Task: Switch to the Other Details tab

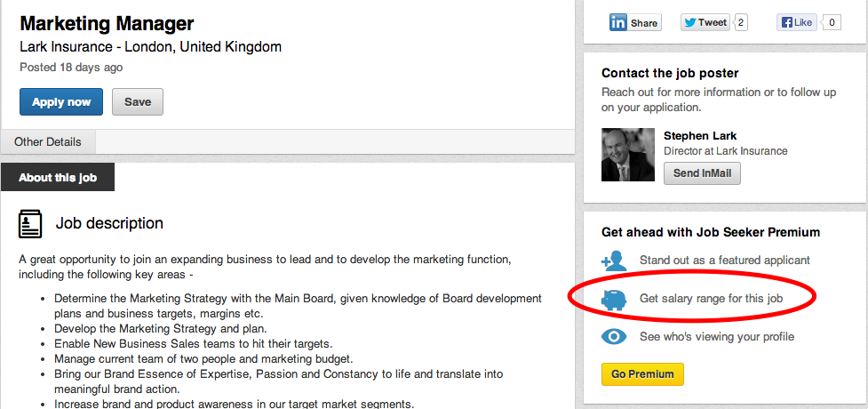Action: (x=48, y=142)
